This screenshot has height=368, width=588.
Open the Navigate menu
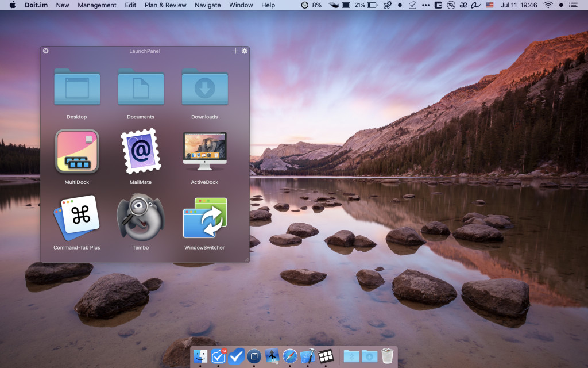click(x=208, y=5)
